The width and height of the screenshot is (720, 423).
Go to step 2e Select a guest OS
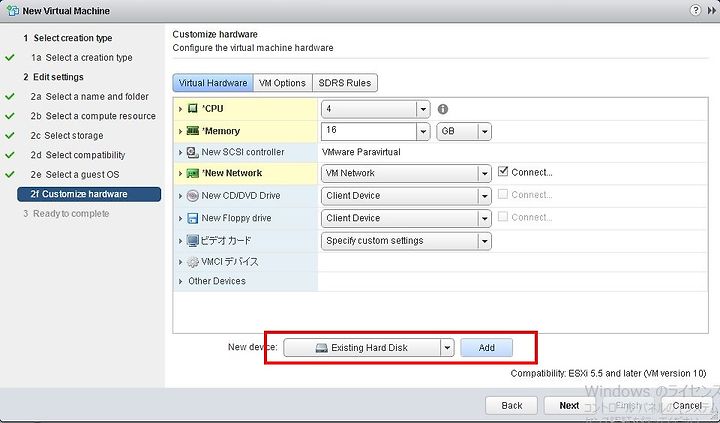coord(75,175)
